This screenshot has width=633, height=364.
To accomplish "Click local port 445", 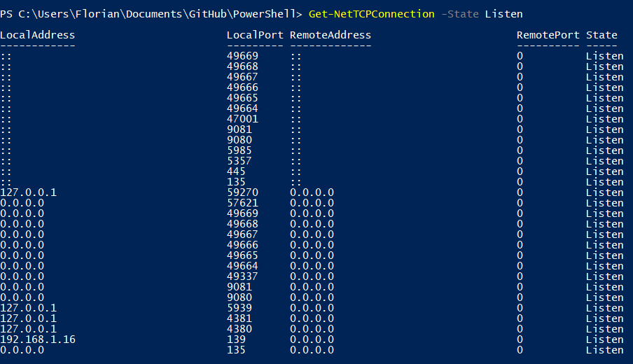I will 236,171.
